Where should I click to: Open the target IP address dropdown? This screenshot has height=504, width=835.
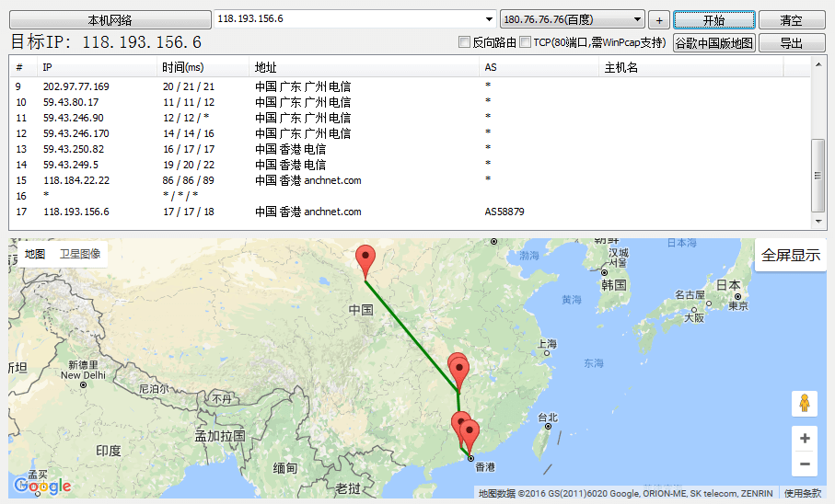tap(489, 19)
